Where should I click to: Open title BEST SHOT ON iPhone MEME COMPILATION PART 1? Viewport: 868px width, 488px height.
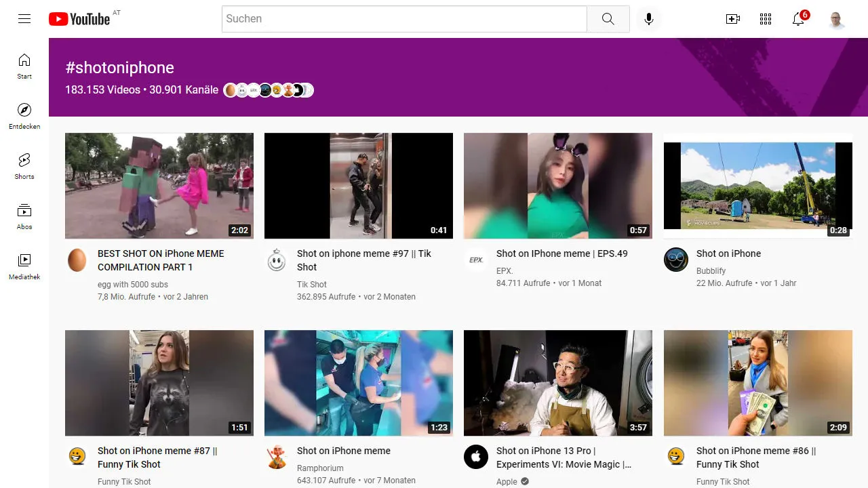(x=161, y=260)
